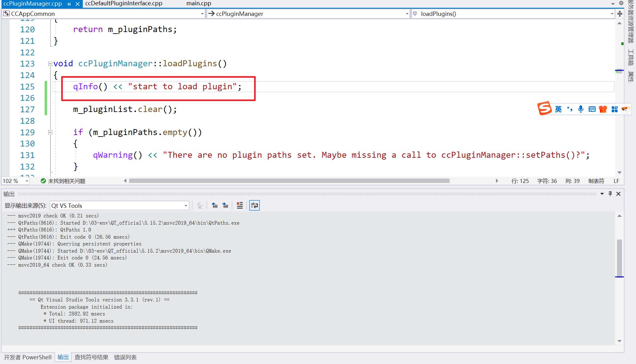636x364 pixels.
Task: Click the Sogou microphone voice input icon
Action: [x=581, y=109]
